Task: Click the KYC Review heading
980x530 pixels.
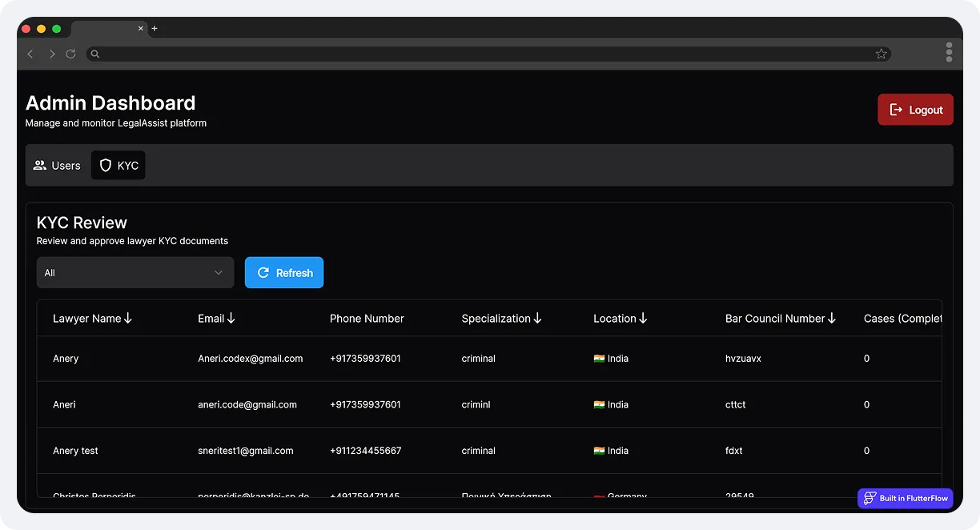Action: pos(82,223)
